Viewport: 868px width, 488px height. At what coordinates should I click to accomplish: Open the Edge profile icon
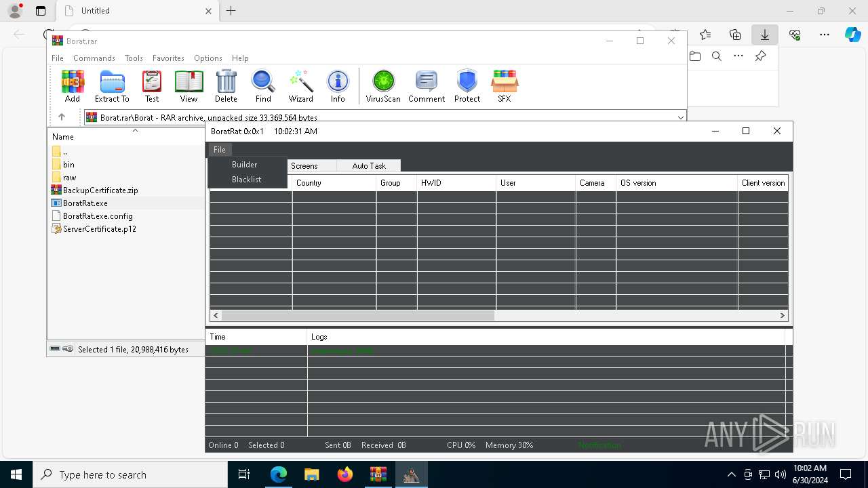click(15, 11)
